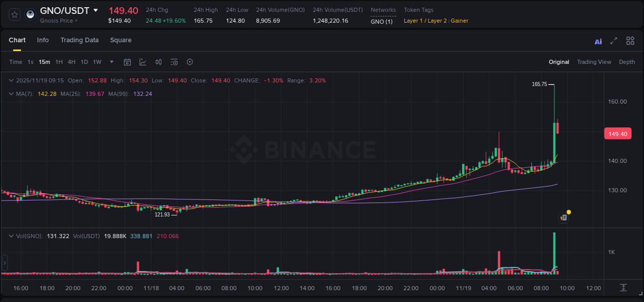This screenshot has width=644, height=302.
Task: Click the red 149.40 price tag
Action: (x=618, y=133)
